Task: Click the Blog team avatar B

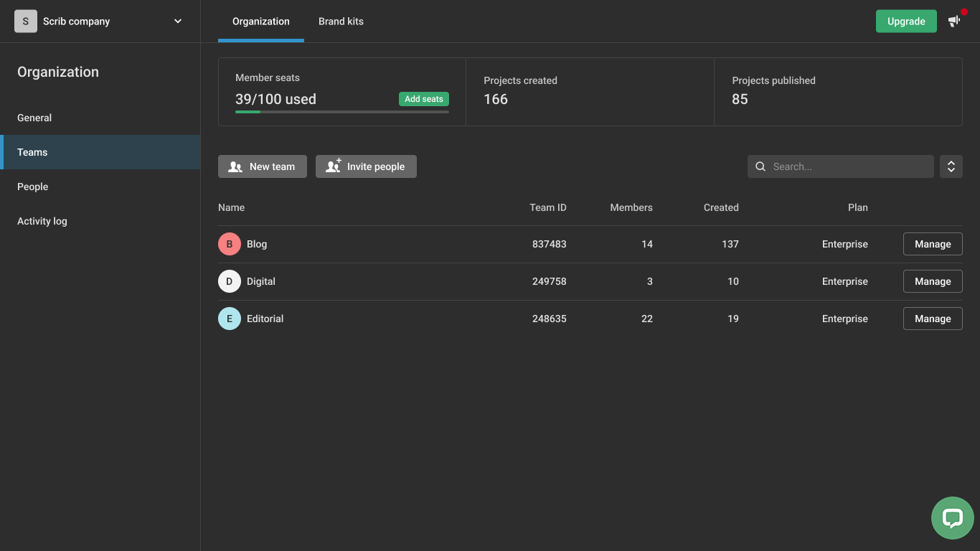Action: click(x=230, y=244)
